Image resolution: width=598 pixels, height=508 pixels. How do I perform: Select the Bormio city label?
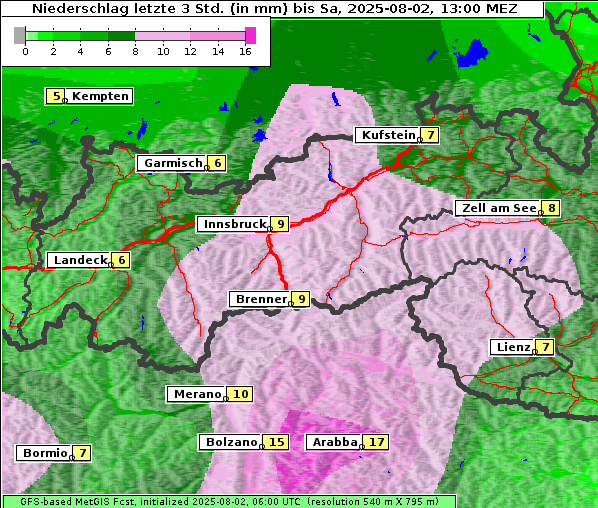point(45,453)
